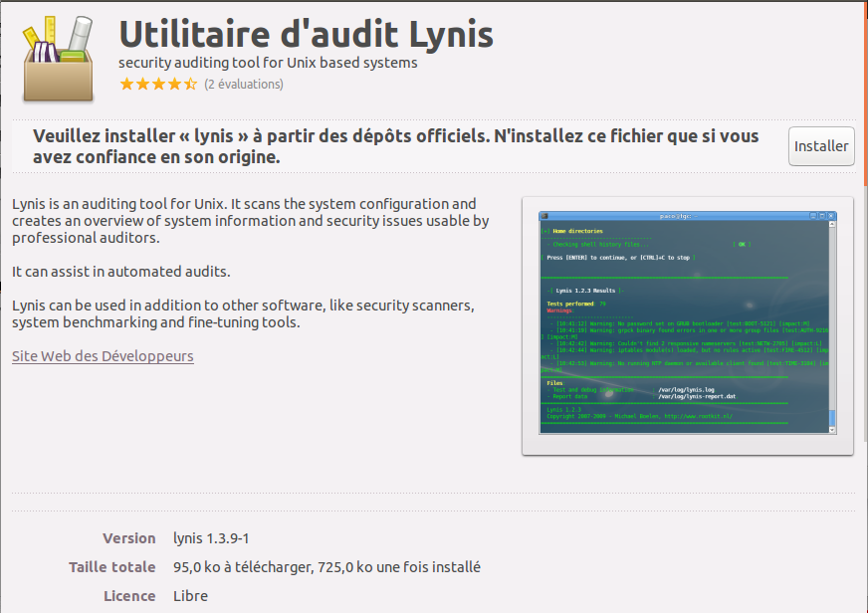Screen dimensions: 868x613
Task: Open the Lynis terminal screenshot thumbnail
Action: coord(688,323)
